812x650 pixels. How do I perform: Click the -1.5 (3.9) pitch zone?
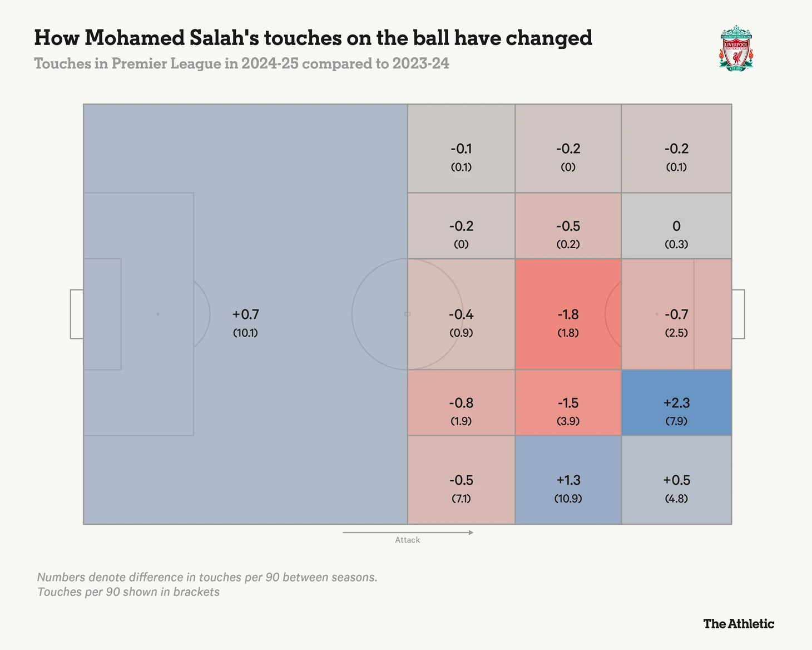(568, 402)
